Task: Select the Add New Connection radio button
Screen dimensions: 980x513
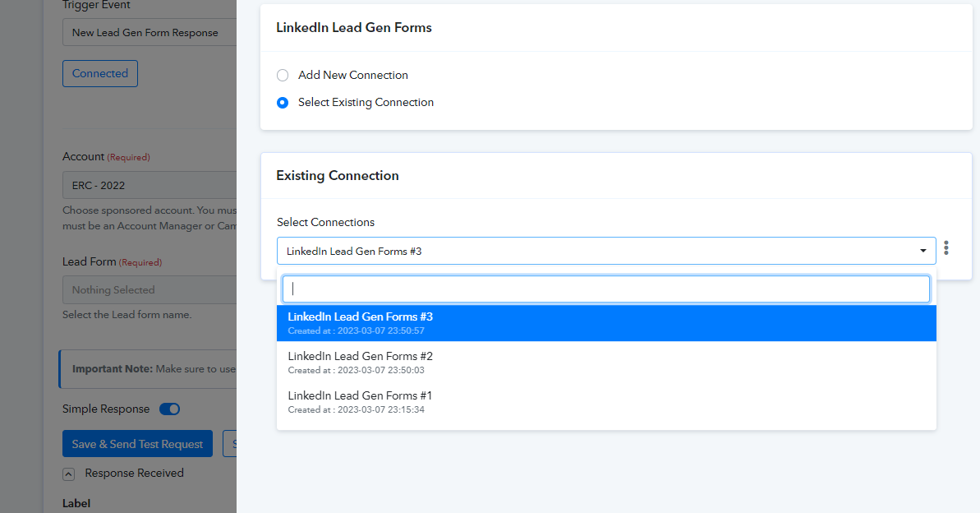Action: point(283,75)
